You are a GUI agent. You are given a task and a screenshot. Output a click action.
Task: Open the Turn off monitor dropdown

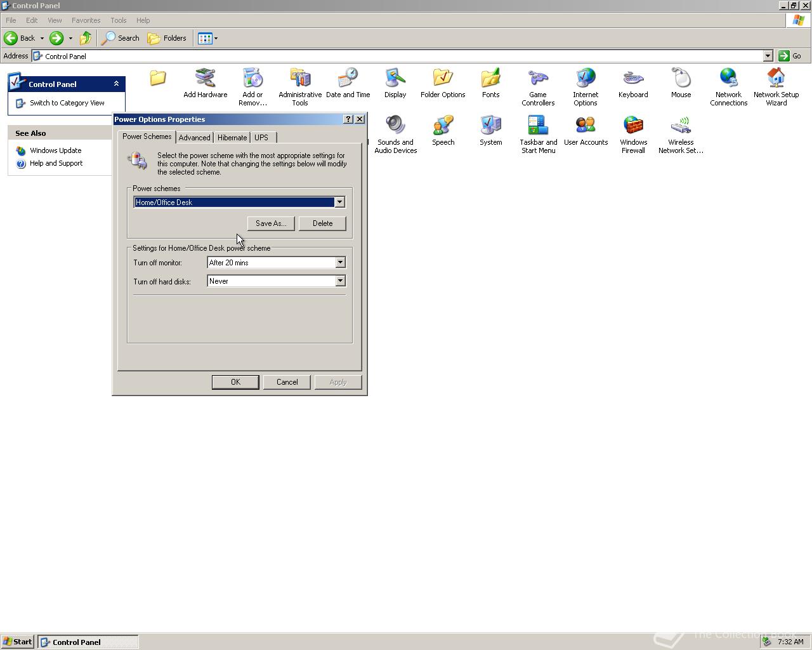click(340, 263)
